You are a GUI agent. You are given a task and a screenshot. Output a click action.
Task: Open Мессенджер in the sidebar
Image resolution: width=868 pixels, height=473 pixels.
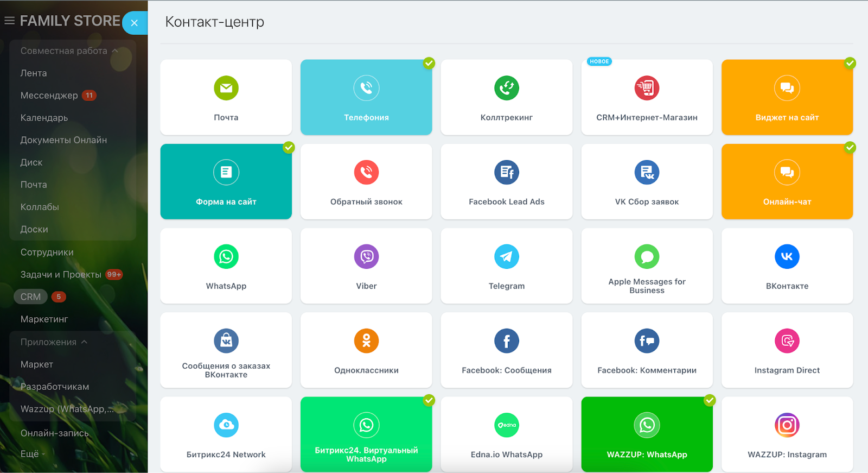pos(49,96)
